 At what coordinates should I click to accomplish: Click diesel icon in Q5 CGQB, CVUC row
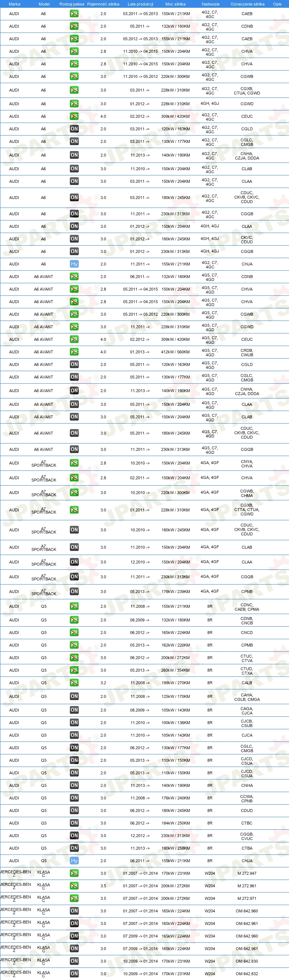pos(74,835)
